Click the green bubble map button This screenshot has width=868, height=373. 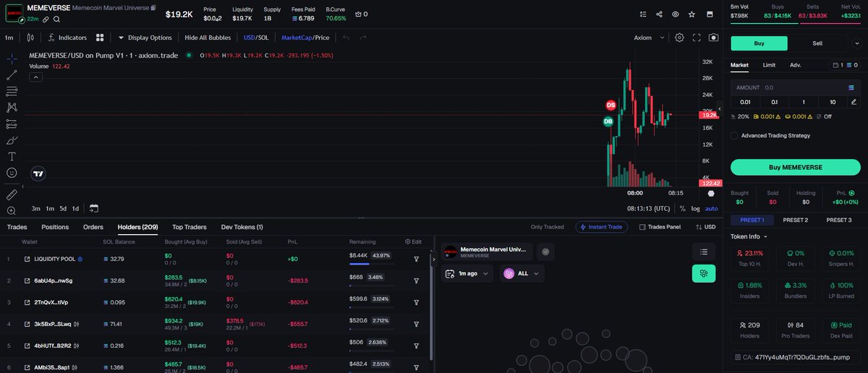tap(703, 273)
